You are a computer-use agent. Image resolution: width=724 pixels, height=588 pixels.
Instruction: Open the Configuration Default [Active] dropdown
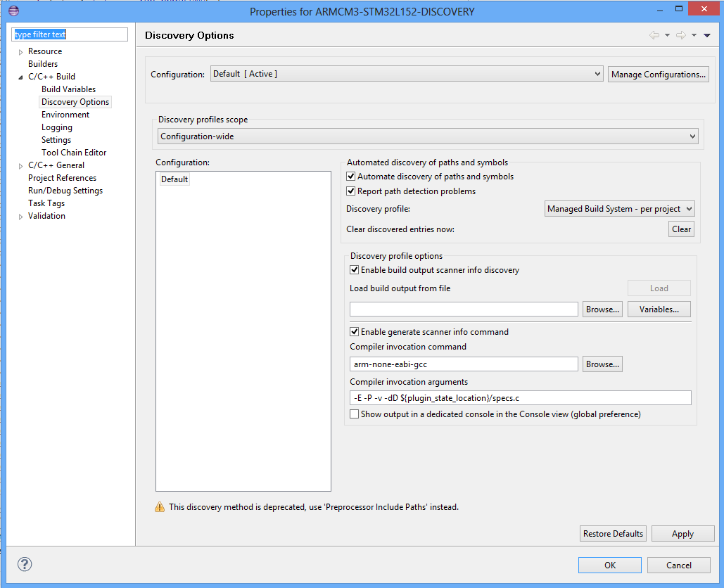[407, 74]
